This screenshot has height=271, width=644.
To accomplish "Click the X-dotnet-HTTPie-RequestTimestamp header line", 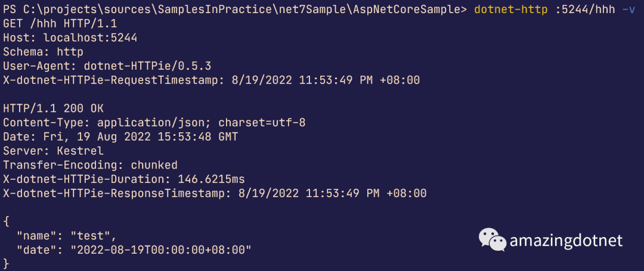I will coord(212,79).
